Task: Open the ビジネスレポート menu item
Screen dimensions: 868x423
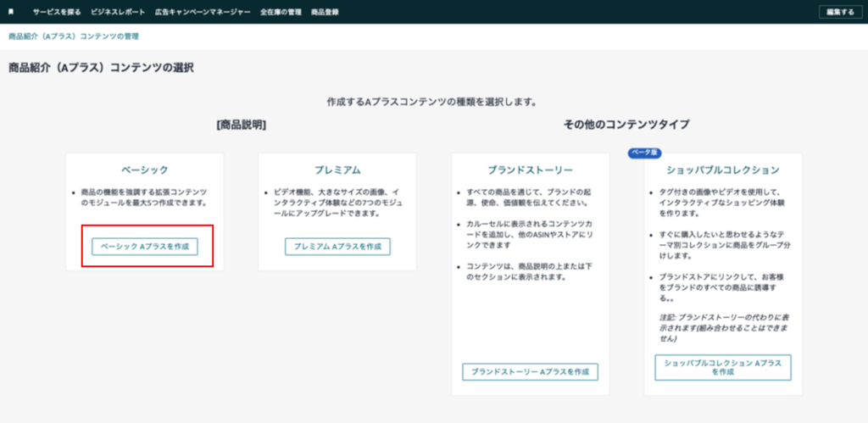Action: pos(119,12)
